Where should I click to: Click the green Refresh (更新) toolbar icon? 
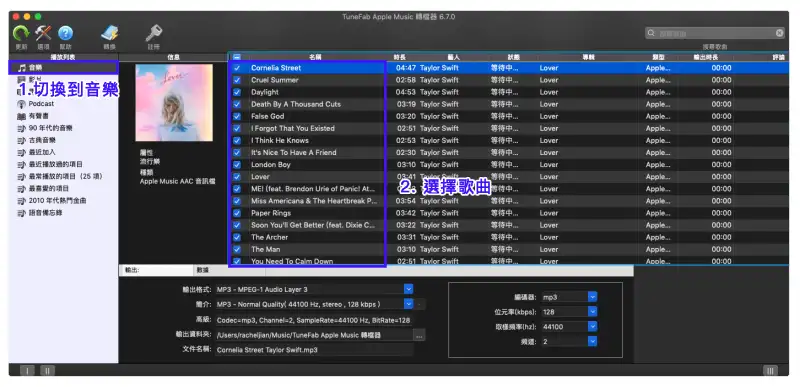coord(21,34)
